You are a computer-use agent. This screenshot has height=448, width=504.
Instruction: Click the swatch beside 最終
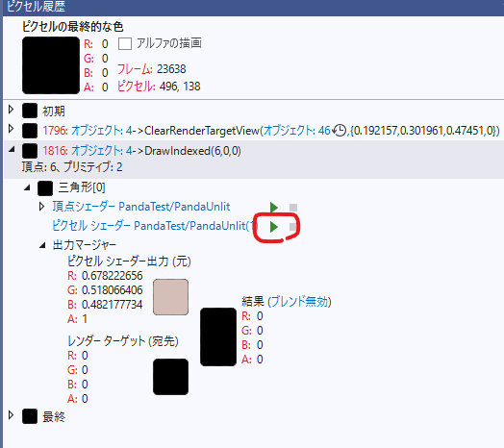click(30, 416)
